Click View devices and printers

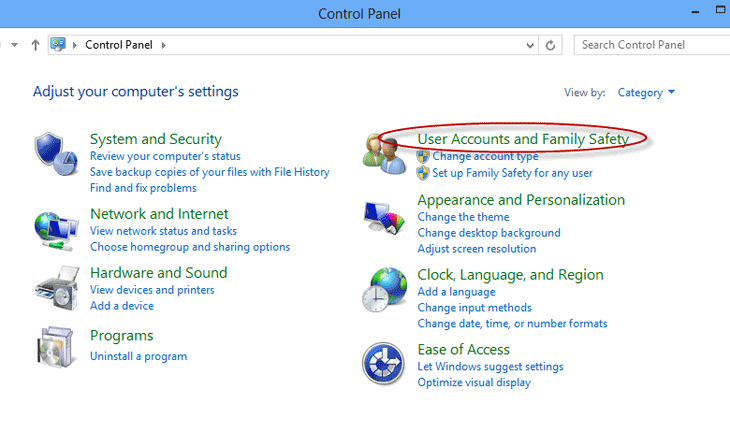tap(152, 290)
